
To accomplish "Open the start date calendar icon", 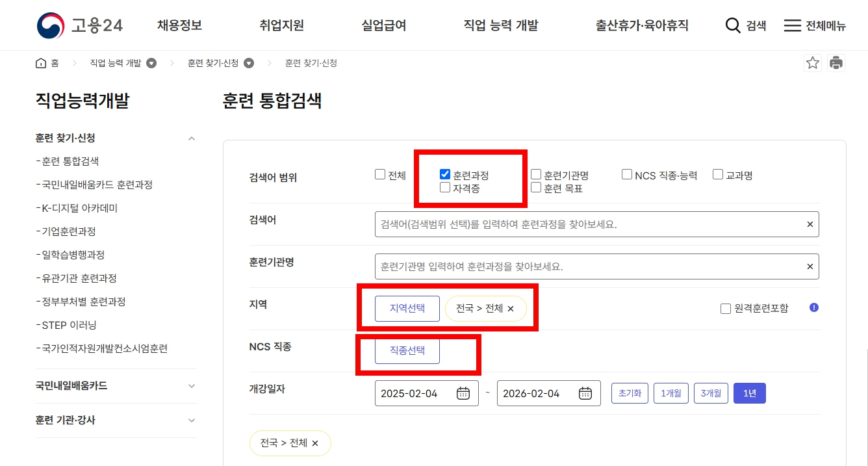I will coord(463,393).
